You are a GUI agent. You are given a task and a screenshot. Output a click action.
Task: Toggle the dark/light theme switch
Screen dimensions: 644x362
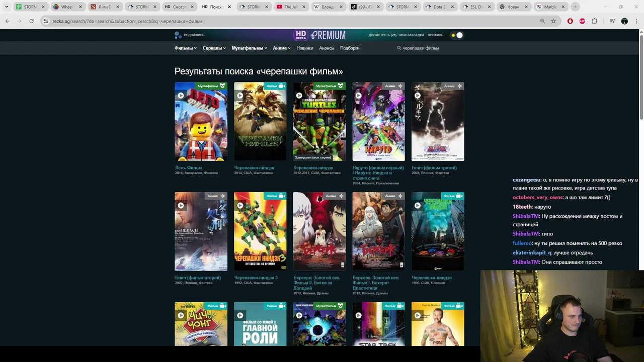click(x=457, y=35)
